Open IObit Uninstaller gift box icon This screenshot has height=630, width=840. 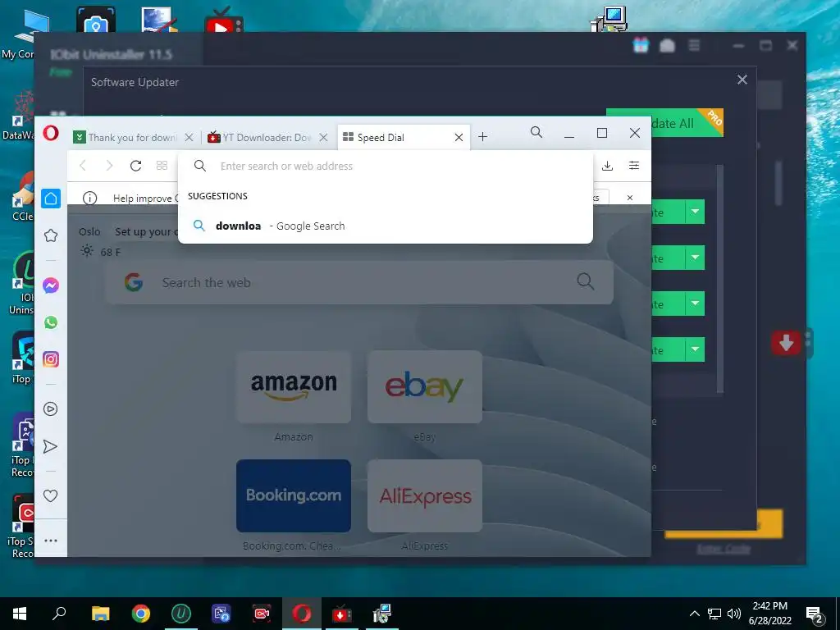coord(641,46)
